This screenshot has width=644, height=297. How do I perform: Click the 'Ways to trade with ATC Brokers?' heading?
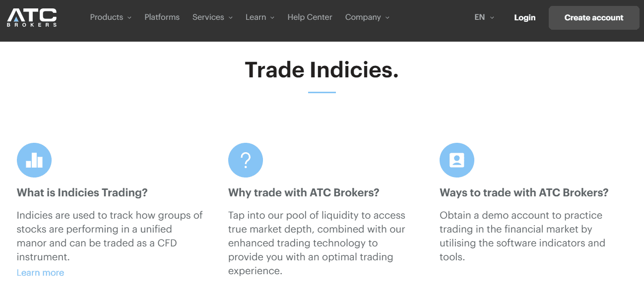tap(524, 192)
